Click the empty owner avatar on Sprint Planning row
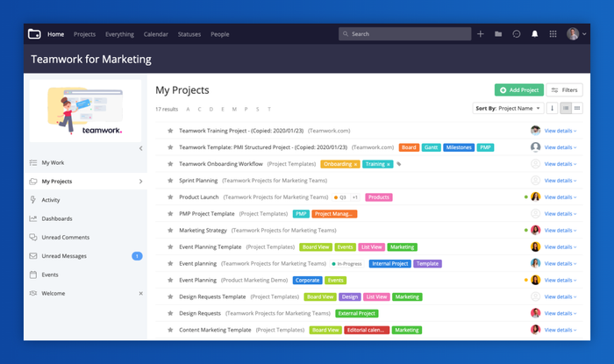This screenshot has height=364, width=614. (535, 181)
